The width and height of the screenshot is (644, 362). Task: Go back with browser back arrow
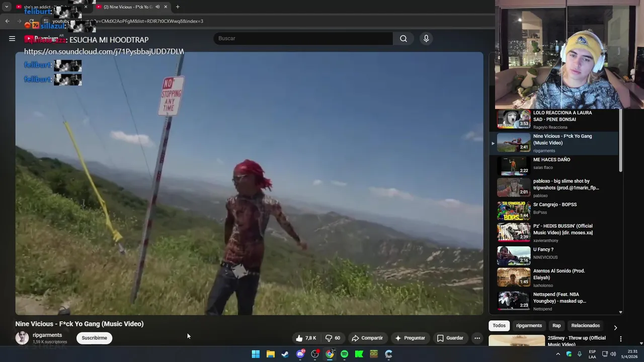coord(7,21)
